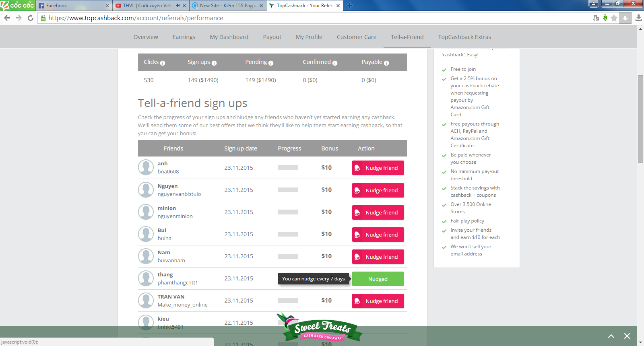Switch to the Facebook browser tab

click(74, 6)
